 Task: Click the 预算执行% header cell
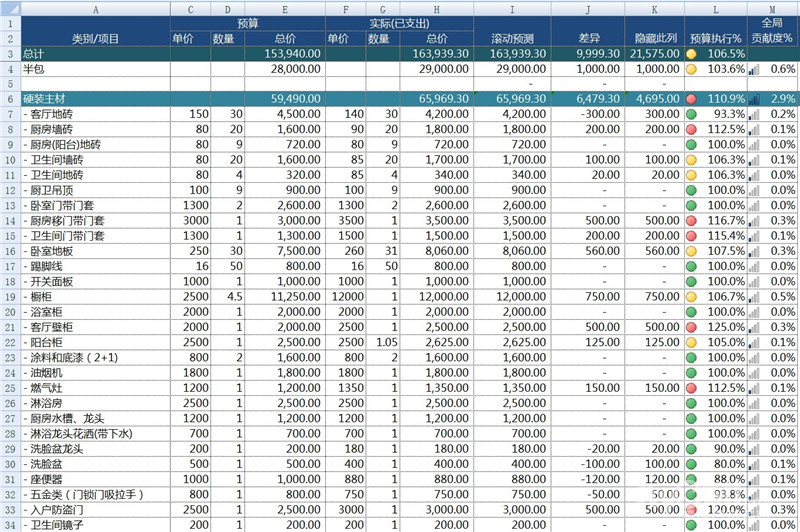click(x=715, y=38)
